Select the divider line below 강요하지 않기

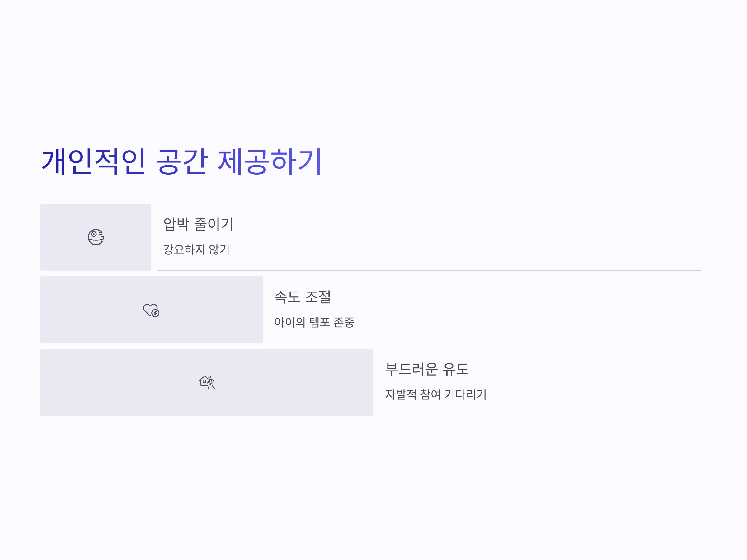click(429, 271)
